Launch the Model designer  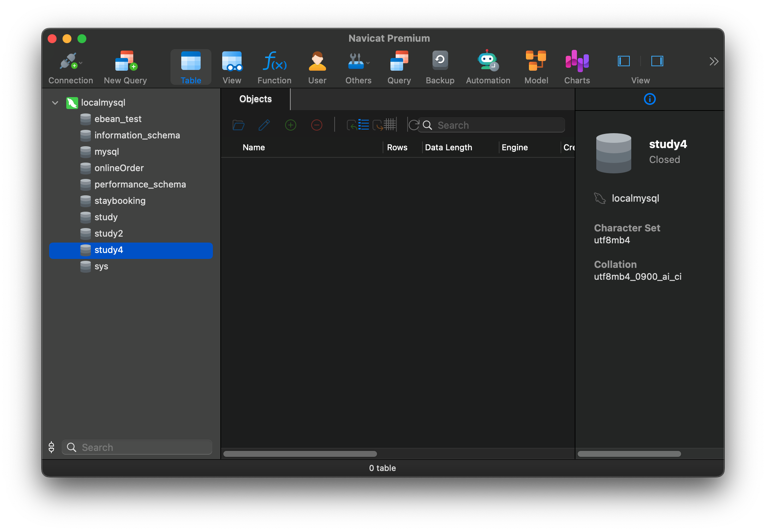pyautogui.click(x=536, y=67)
